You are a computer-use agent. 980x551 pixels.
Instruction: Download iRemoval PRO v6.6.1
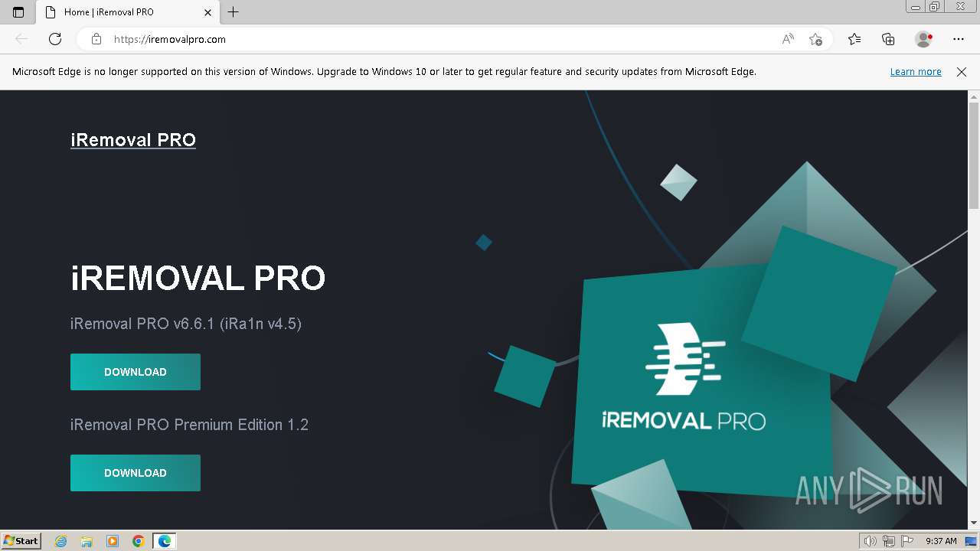pyautogui.click(x=136, y=372)
